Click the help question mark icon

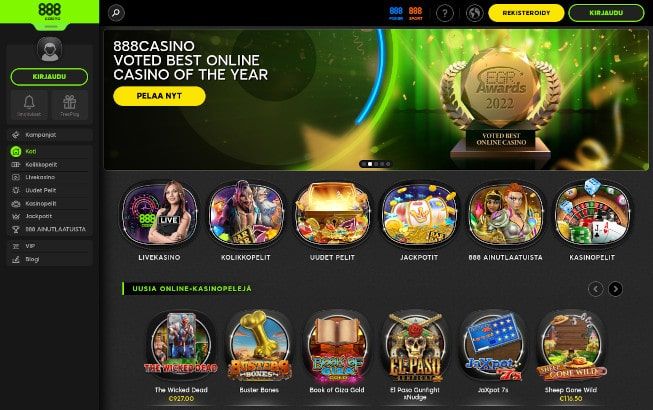click(444, 13)
